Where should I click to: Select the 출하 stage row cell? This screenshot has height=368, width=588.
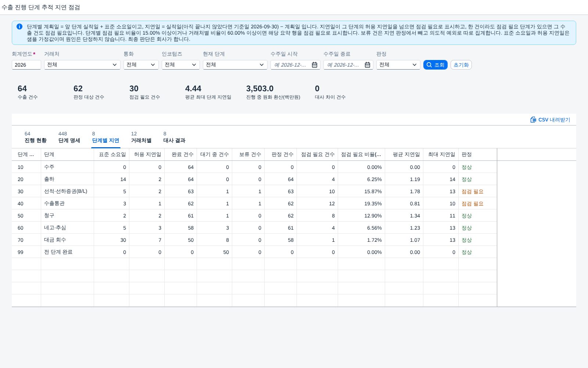pos(68,179)
